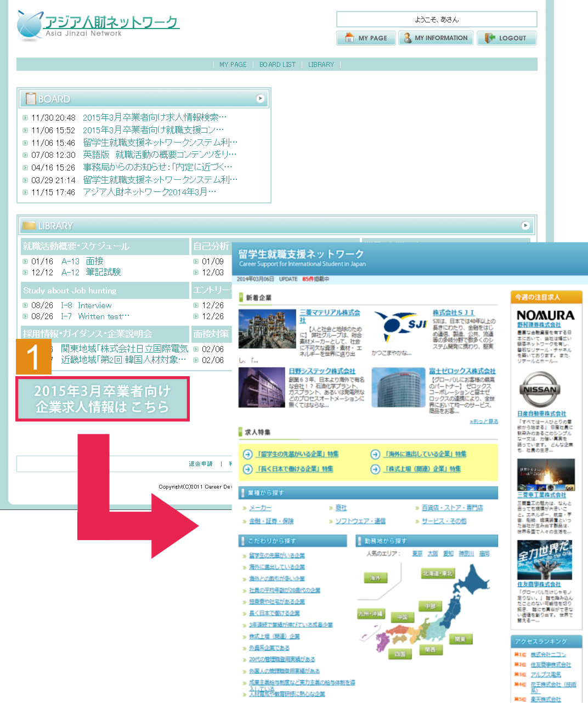Viewport: 588px width, 703px height.
Task: Open library item I-8 Interview
Action: [x=86, y=305]
